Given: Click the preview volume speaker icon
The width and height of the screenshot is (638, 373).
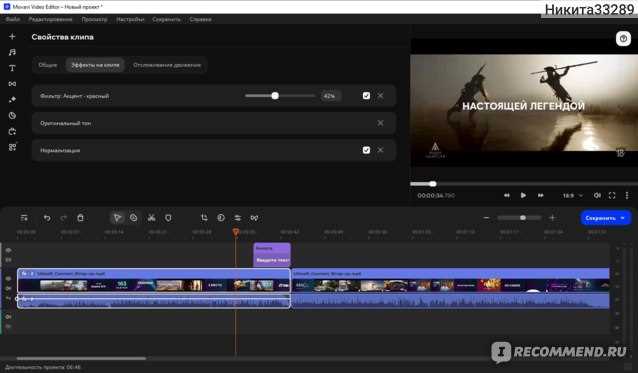Looking at the screenshot, I should (x=597, y=196).
